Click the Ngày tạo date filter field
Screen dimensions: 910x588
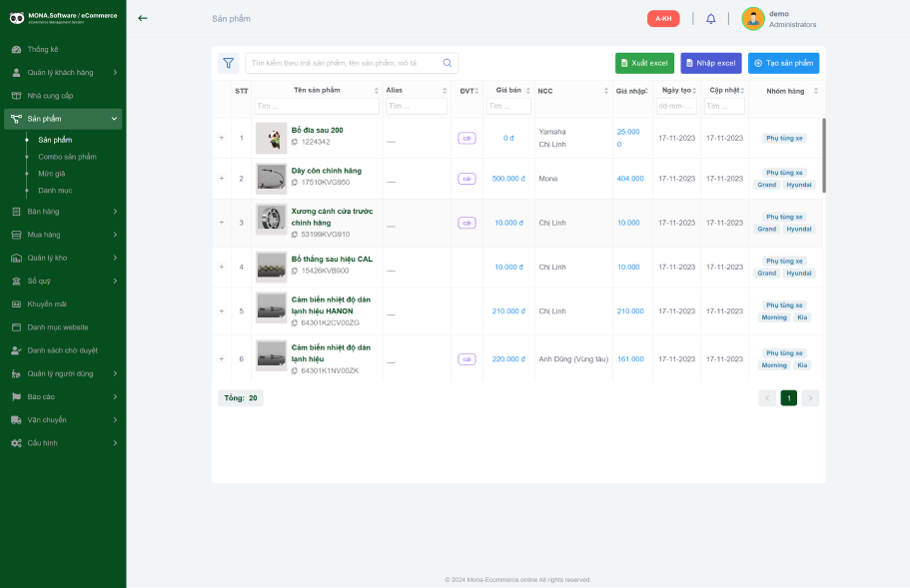point(676,106)
